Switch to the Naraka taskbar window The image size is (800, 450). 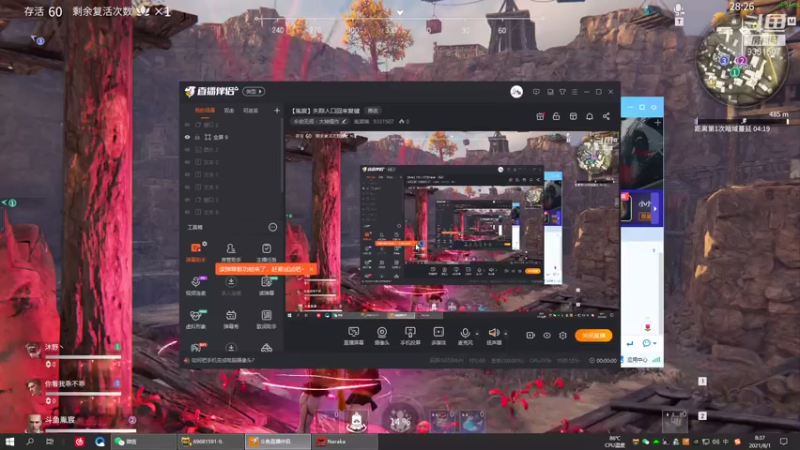click(345, 441)
